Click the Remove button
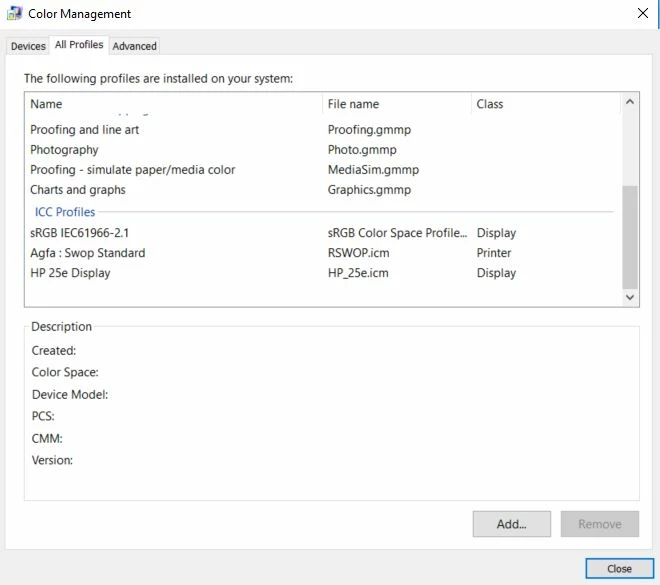The image size is (660, 585). [x=600, y=524]
